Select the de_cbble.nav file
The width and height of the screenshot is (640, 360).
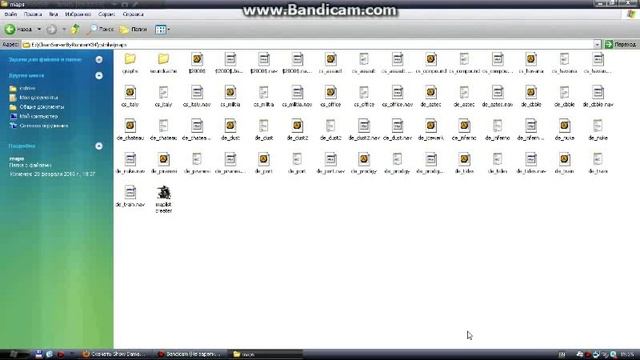pos(598,96)
